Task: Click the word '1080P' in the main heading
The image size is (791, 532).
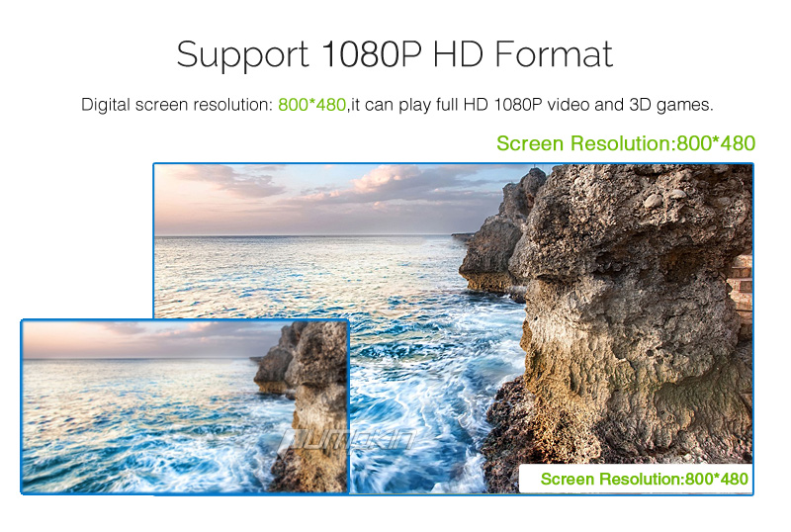Action: 371,53
